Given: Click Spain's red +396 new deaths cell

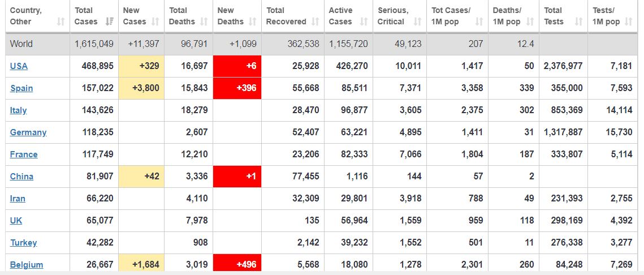Looking at the screenshot, I should 237,88.
